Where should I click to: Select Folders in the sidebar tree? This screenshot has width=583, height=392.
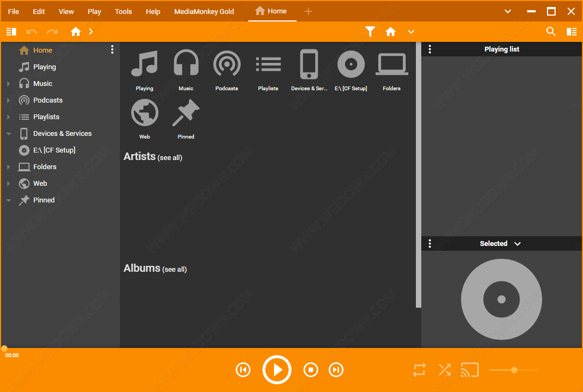point(45,167)
